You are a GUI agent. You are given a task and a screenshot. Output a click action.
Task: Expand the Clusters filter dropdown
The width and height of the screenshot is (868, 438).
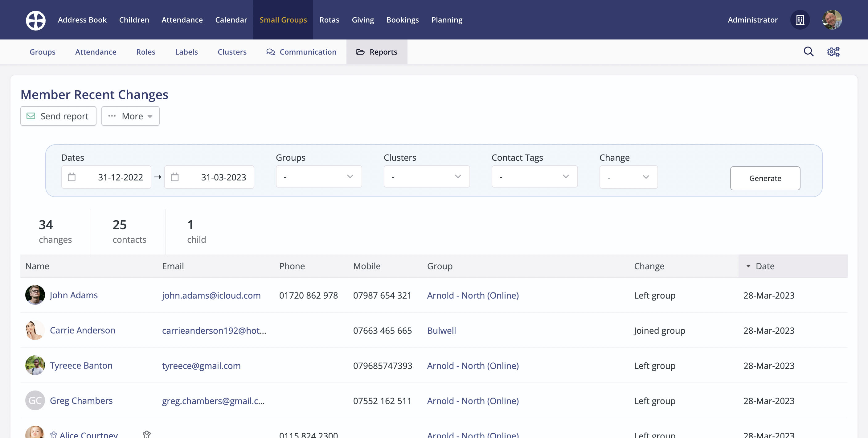[x=426, y=177]
